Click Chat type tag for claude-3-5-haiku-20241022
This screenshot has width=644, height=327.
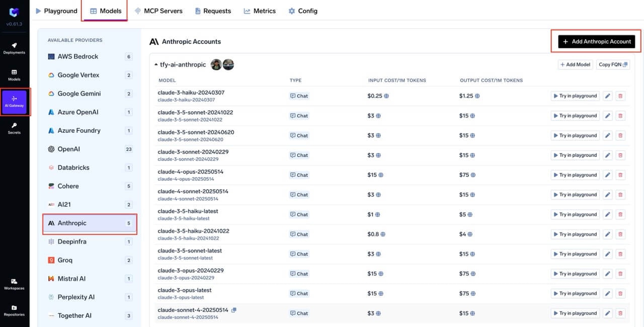pos(299,234)
